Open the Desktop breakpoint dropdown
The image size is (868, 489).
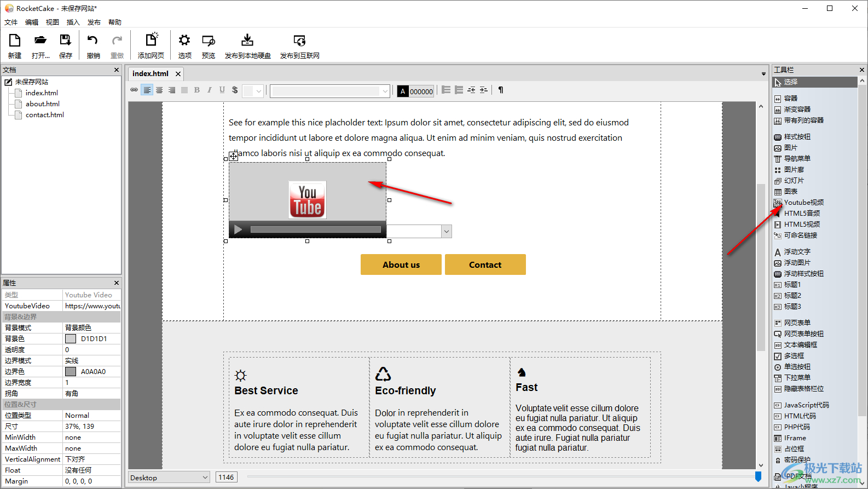[x=169, y=478]
